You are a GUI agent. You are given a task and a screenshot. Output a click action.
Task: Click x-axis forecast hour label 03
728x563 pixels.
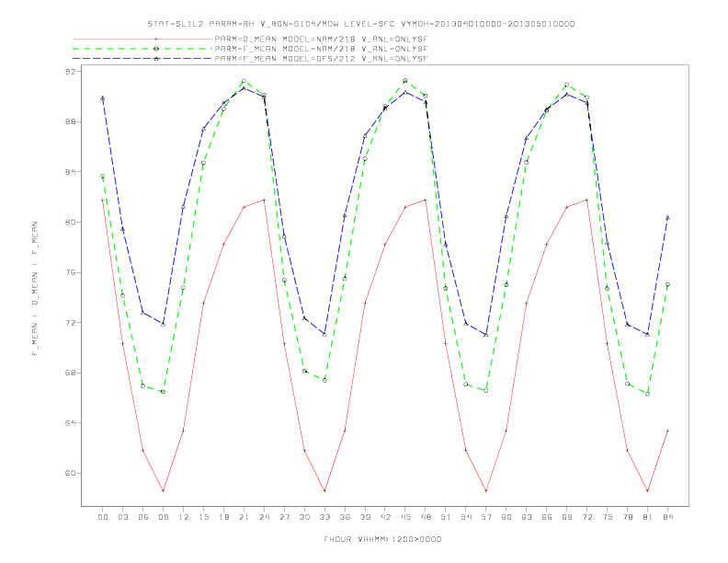point(122,517)
